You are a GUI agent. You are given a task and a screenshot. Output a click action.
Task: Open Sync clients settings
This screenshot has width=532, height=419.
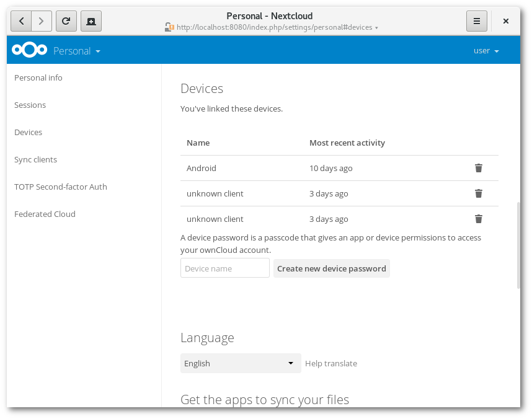click(35, 159)
